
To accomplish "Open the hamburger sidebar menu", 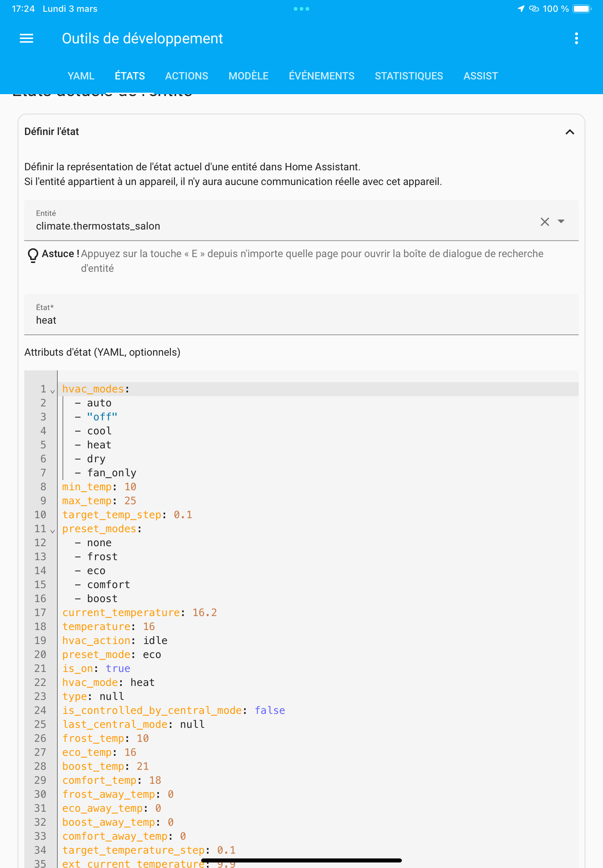I will click(x=26, y=38).
